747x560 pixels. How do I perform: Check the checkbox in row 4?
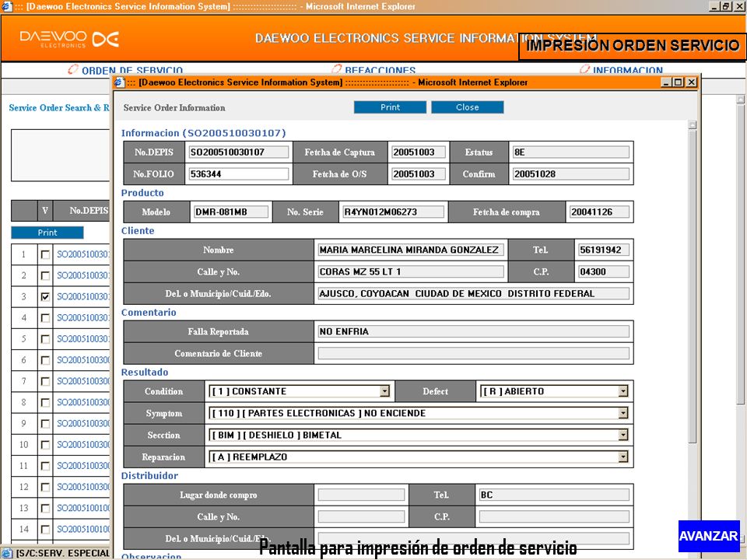[x=45, y=317]
